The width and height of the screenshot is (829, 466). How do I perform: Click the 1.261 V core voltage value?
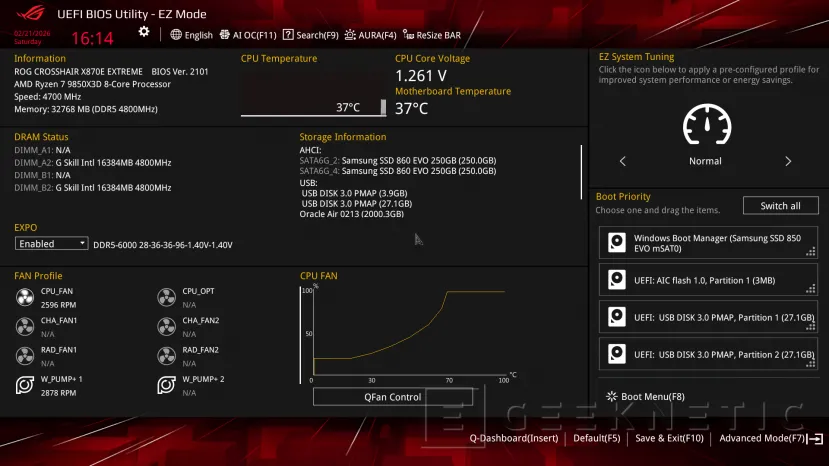point(421,76)
